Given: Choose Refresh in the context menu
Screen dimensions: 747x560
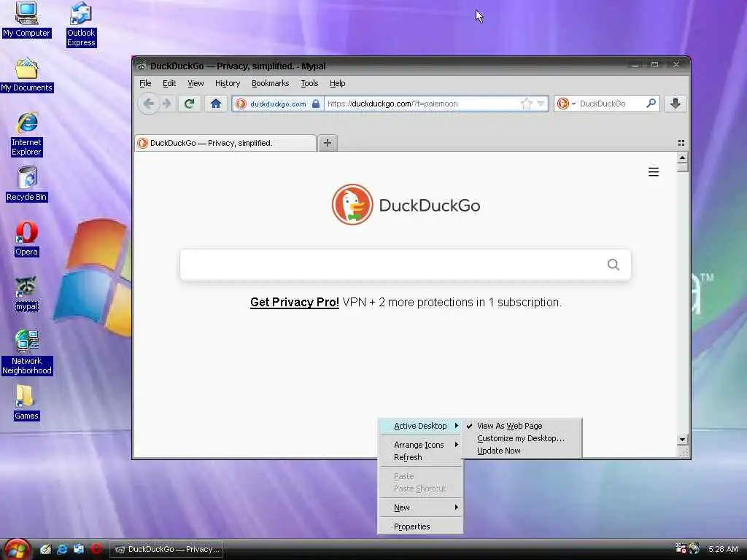Looking at the screenshot, I should tap(421, 457).
